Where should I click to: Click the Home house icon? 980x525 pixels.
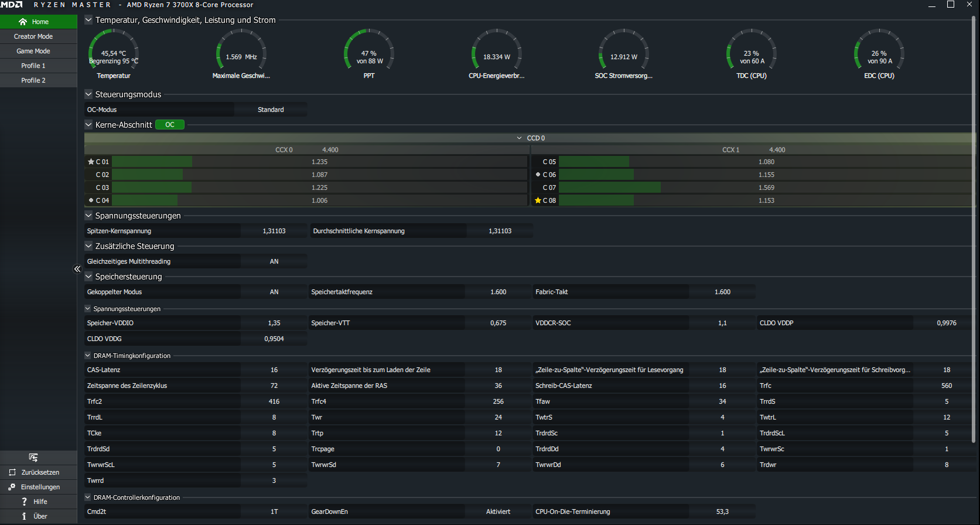(x=23, y=22)
